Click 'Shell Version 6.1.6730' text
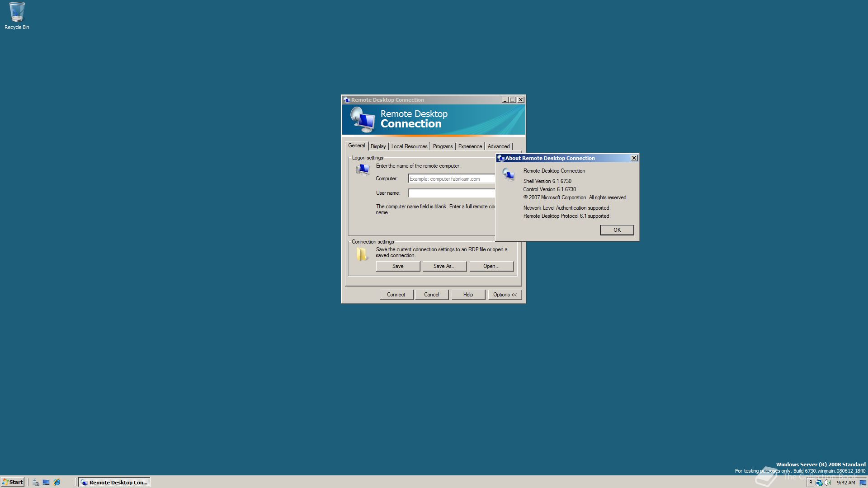This screenshot has height=488, width=868. (x=547, y=181)
